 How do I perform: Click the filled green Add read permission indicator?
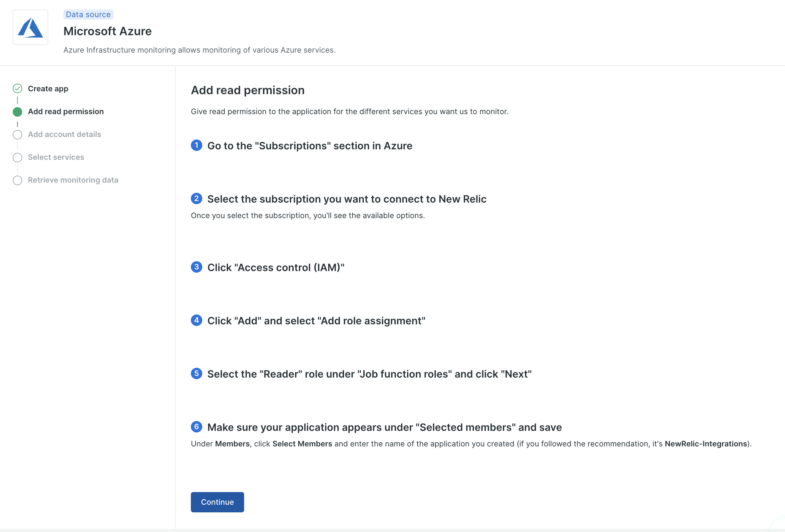[x=17, y=112]
